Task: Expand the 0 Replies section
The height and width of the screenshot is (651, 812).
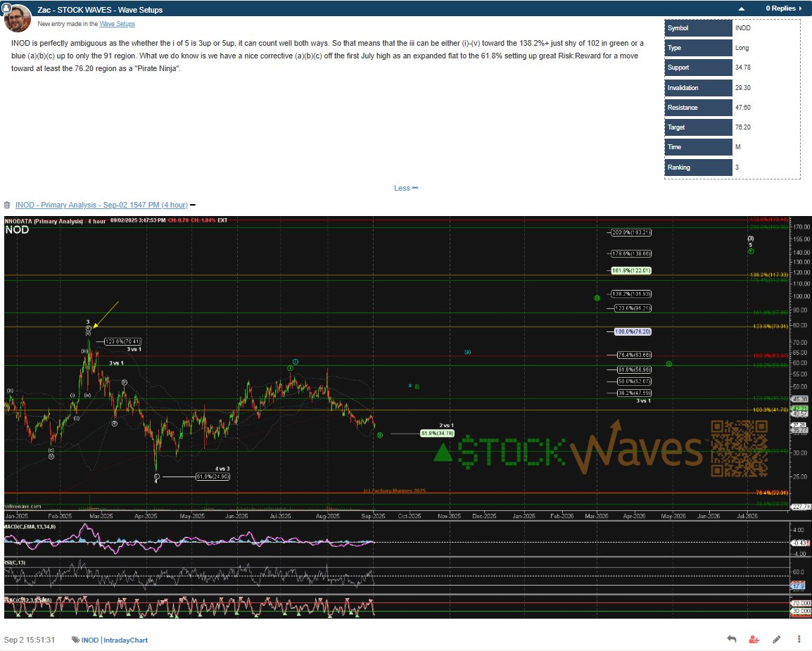Action: [x=784, y=8]
